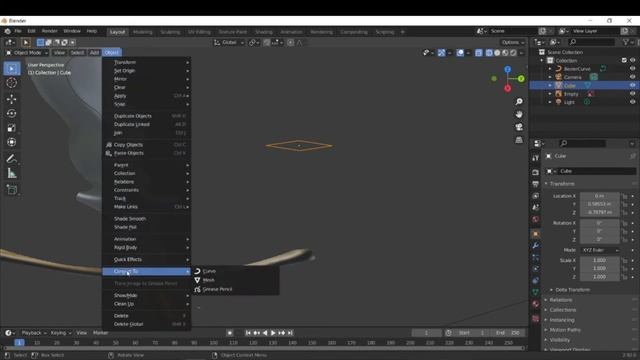Open the Transform submenu in Object menu

[147, 62]
